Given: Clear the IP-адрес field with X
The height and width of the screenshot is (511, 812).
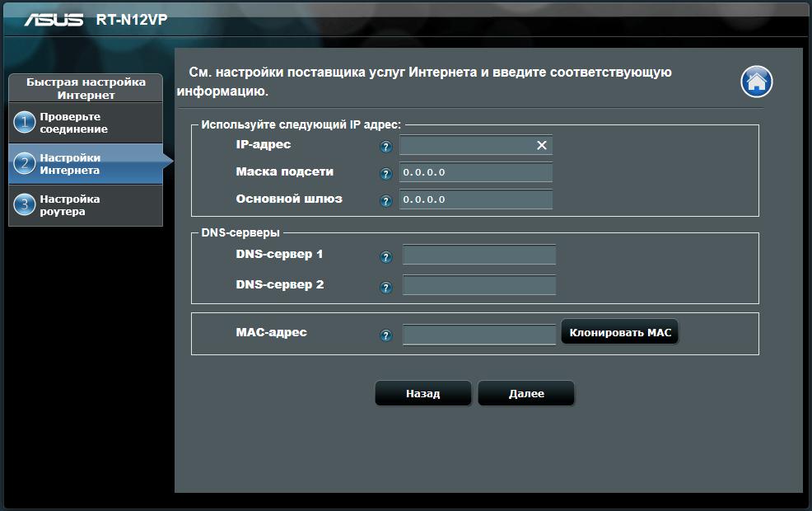Looking at the screenshot, I should click(541, 145).
